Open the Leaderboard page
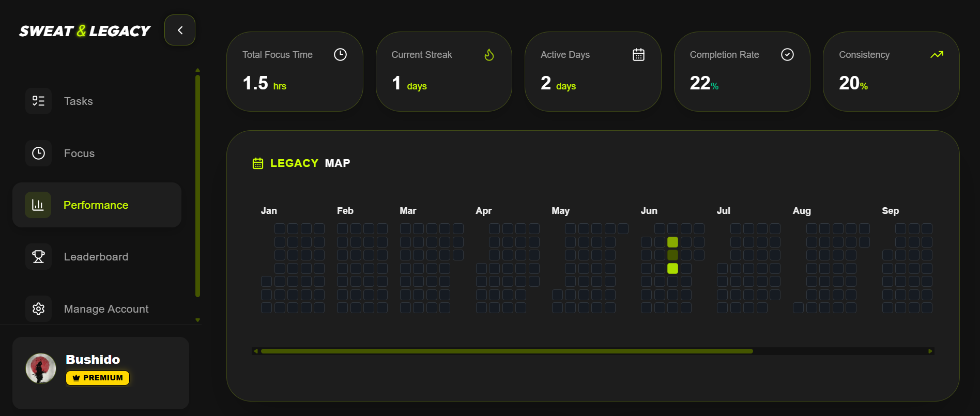Viewport: 980px width, 416px height. point(97,256)
